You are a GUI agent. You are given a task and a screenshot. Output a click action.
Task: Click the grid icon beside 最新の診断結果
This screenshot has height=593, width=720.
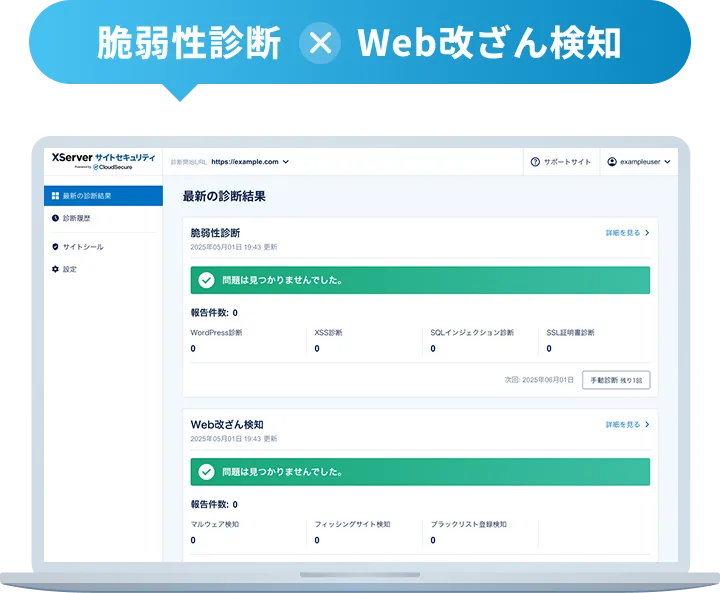[x=55, y=196]
